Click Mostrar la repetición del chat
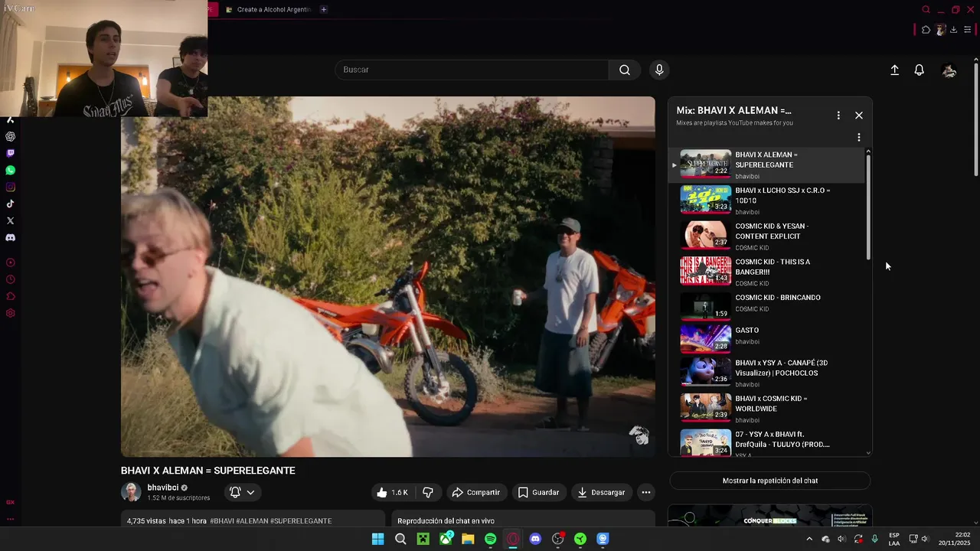 [770, 481]
